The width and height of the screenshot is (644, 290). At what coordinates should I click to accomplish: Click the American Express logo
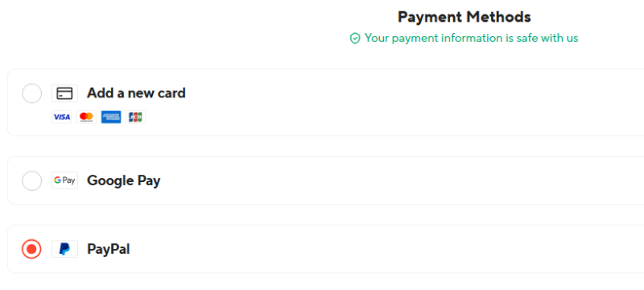coord(111,117)
